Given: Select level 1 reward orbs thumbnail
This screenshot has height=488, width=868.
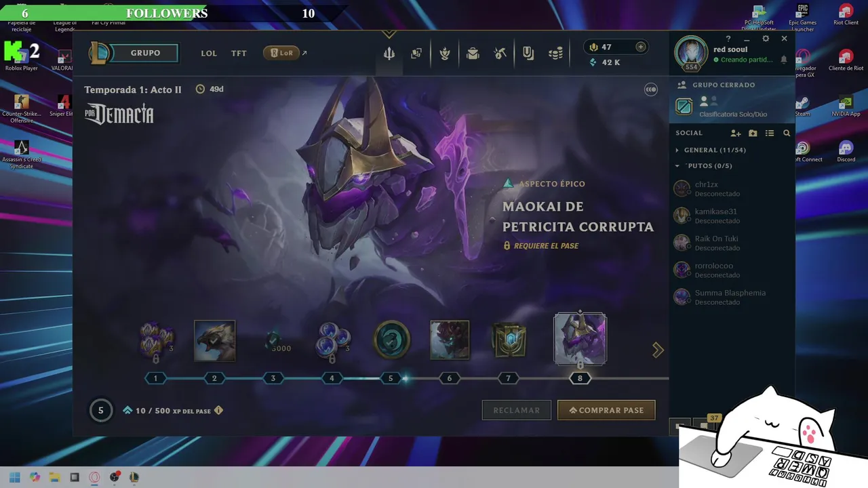Looking at the screenshot, I should [x=157, y=341].
